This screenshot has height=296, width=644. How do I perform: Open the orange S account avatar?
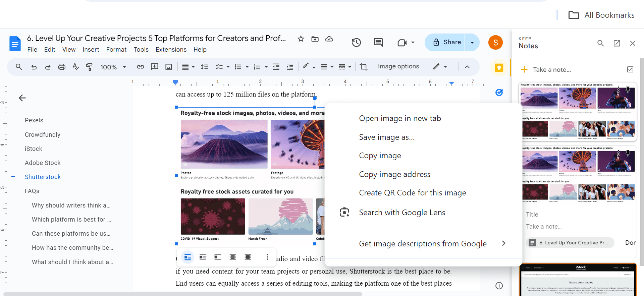tap(495, 43)
